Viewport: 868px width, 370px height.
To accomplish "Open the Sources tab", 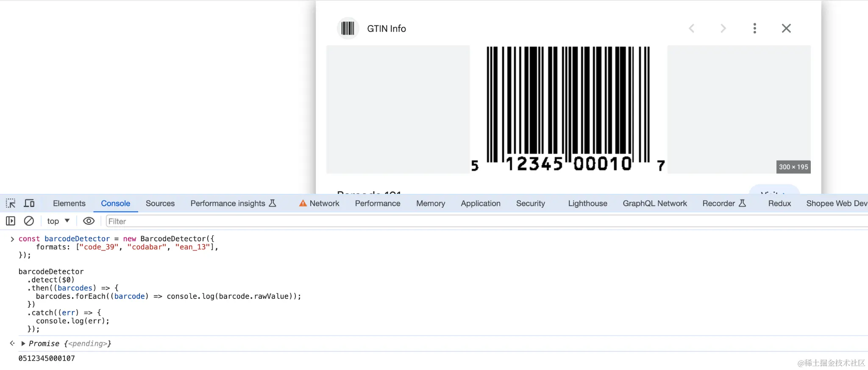I will [160, 204].
